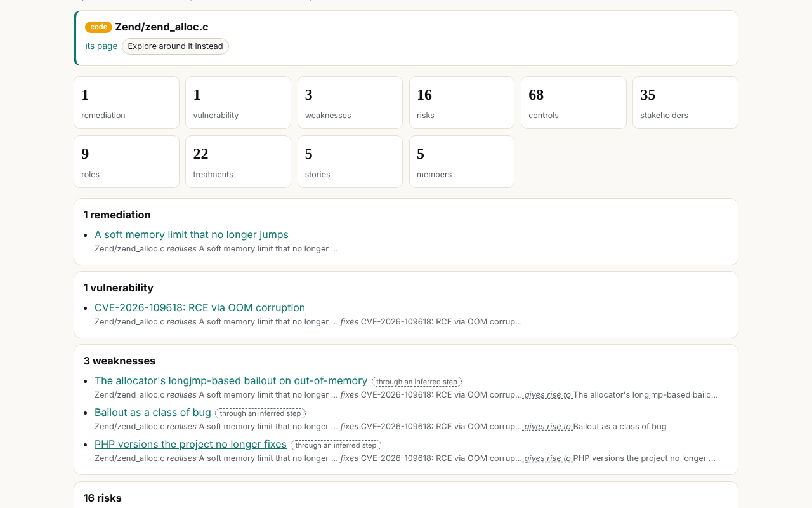Open the longjmp-based bailout weakness link
This screenshot has height=508, width=812.
(x=231, y=380)
